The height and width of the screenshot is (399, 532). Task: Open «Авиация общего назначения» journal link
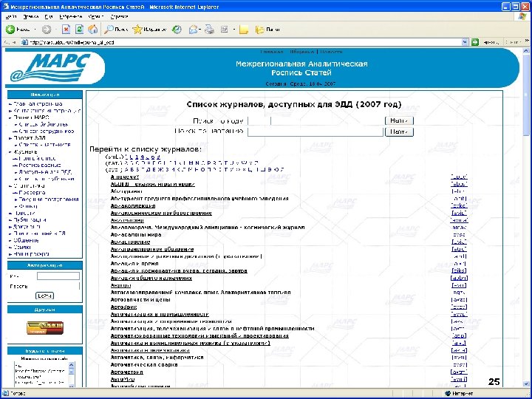(151, 279)
